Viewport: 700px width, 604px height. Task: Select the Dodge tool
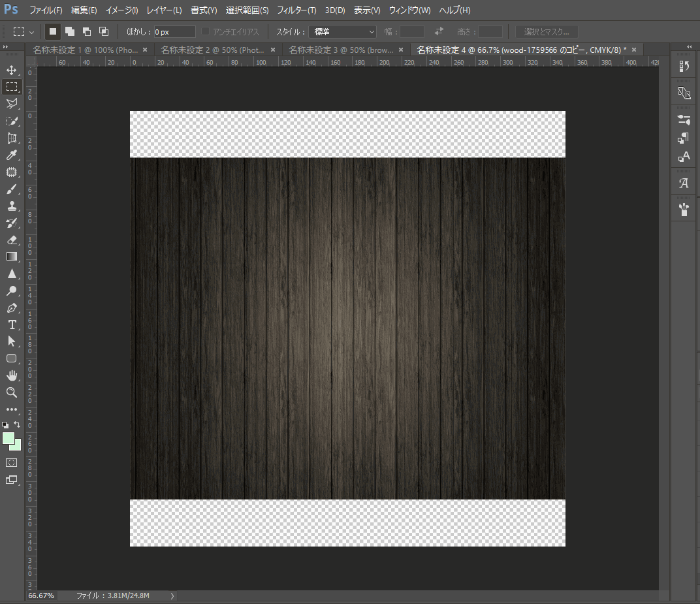[x=12, y=291]
